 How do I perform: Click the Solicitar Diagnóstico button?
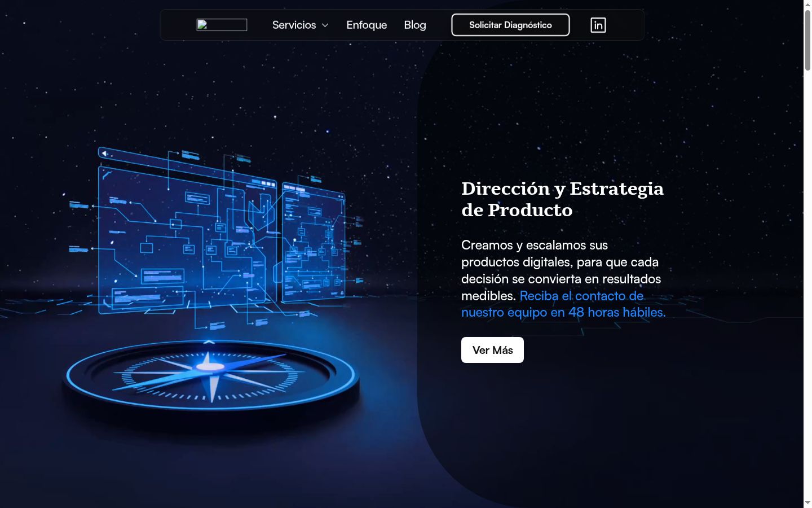510,25
